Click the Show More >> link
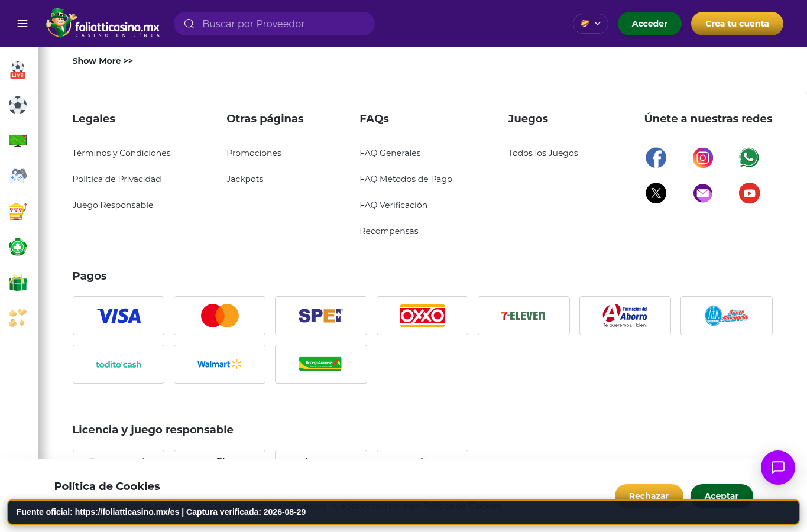The width and height of the screenshot is (807, 532). tap(102, 61)
